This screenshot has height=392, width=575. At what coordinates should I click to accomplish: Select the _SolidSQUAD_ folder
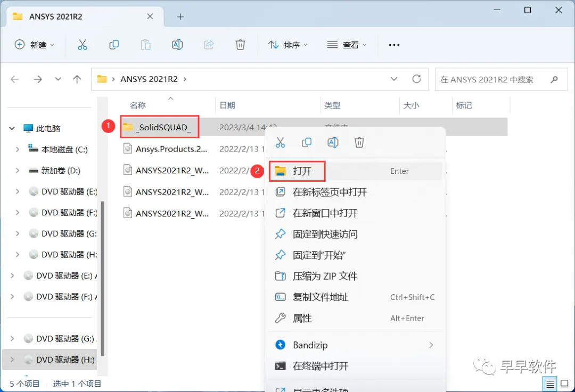tap(163, 128)
